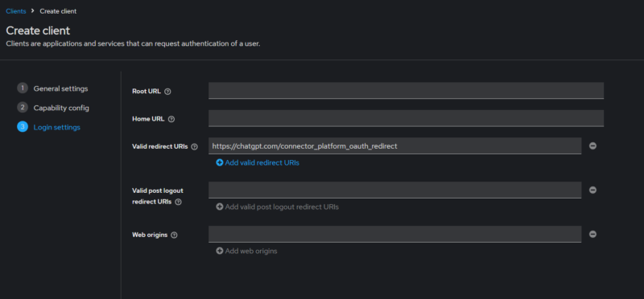Click the Root URL label
This screenshot has width=644, height=299.
147,92
